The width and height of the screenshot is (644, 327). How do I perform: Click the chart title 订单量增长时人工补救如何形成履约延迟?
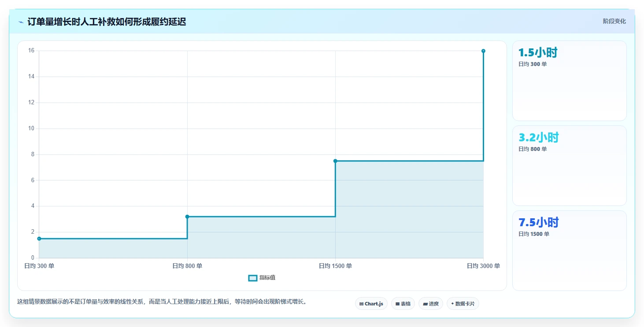tap(107, 22)
